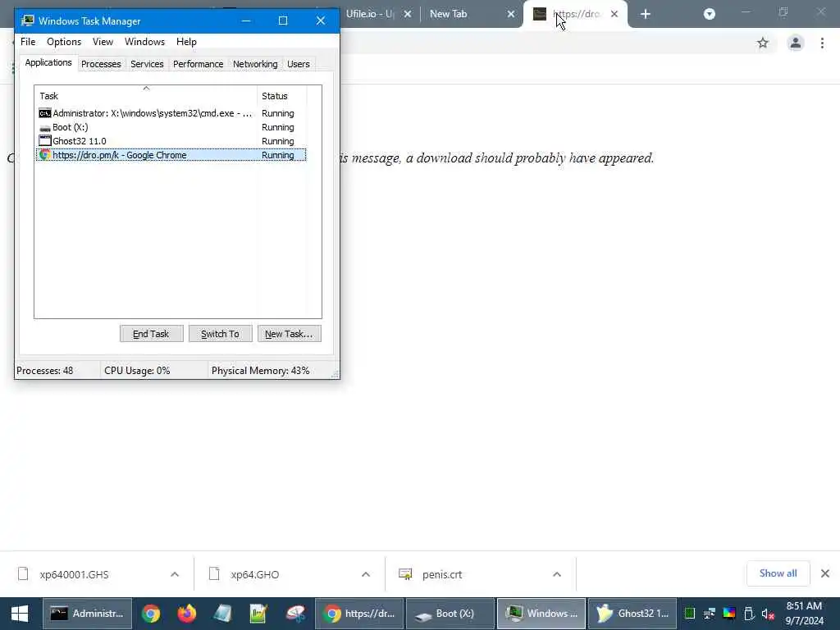840x630 pixels.
Task: Switch to the Processes tab
Action: 101,64
